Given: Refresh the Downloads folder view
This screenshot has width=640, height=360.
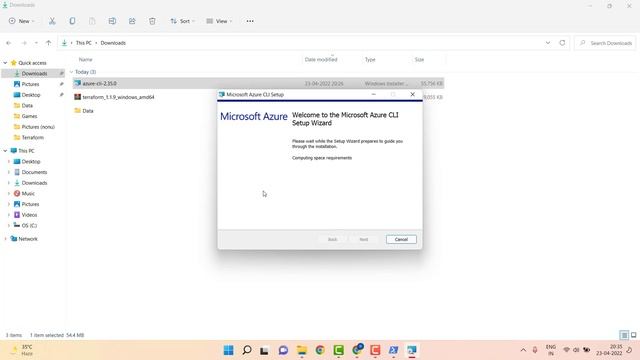Looking at the screenshot, I should point(562,43).
